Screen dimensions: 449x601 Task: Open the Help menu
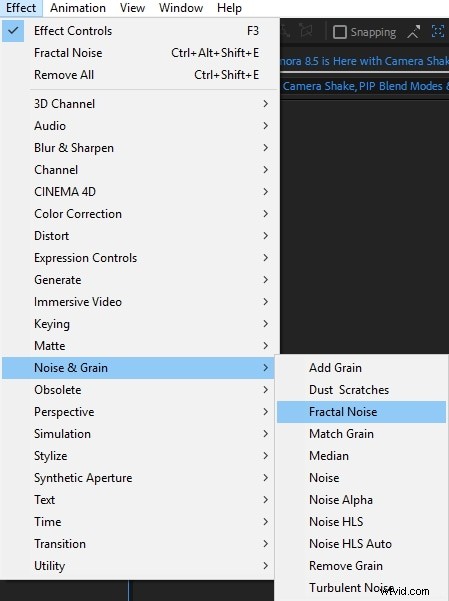tap(229, 8)
